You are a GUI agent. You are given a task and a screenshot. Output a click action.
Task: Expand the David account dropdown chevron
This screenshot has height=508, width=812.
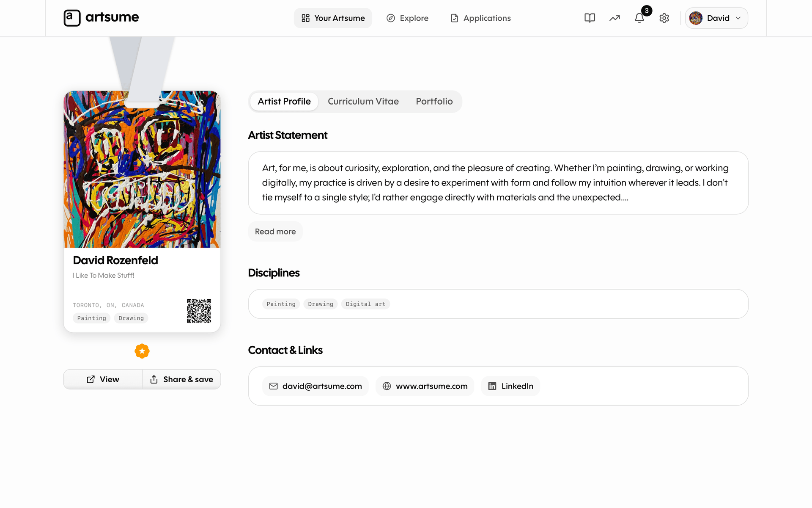pyautogui.click(x=738, y=18)
